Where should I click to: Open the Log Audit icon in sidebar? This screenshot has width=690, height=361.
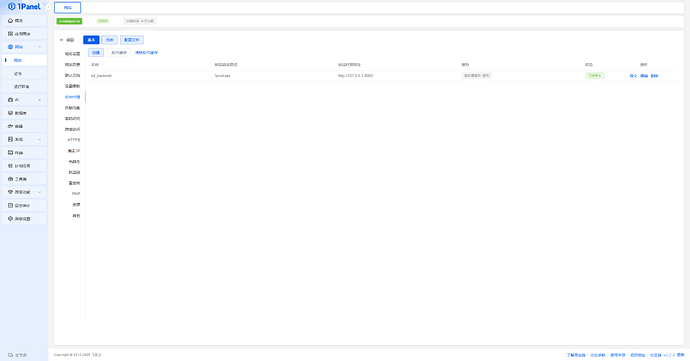point(11,206)
